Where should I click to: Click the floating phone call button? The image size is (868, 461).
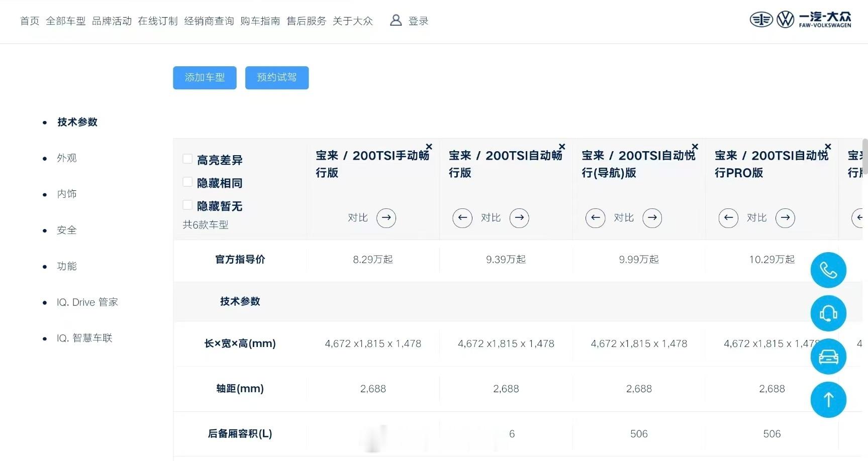click(828, 270)
